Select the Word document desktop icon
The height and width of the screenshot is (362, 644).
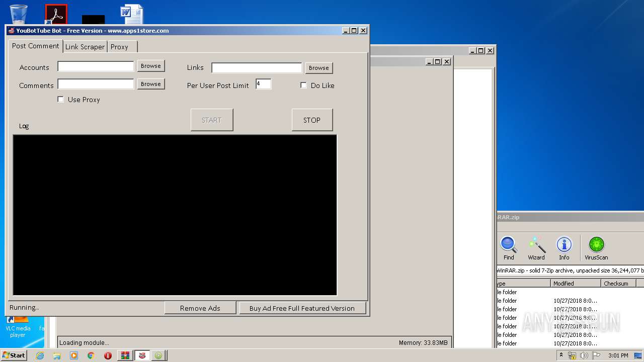tap(132, 14)
